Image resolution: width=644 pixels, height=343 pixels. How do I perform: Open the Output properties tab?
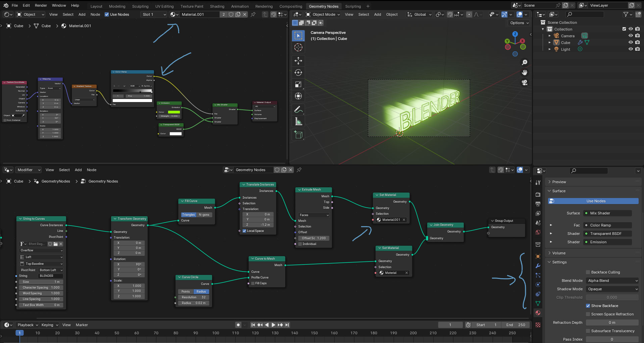point(538,204)
